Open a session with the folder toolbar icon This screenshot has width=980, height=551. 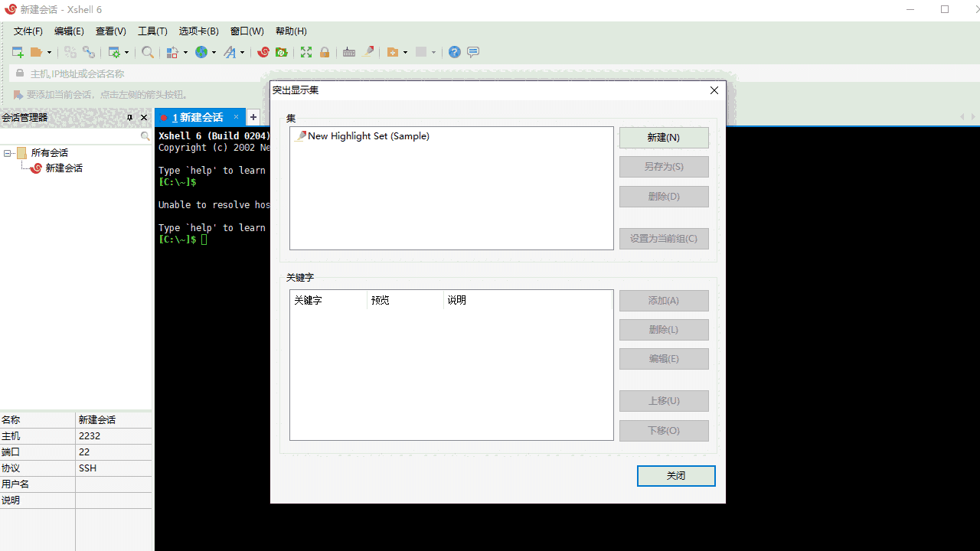34,52
